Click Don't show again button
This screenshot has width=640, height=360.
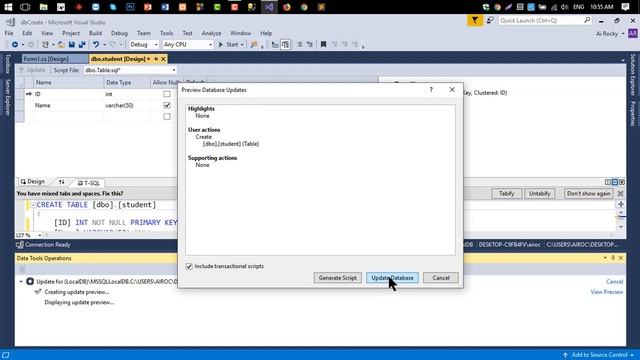(589, 193)
